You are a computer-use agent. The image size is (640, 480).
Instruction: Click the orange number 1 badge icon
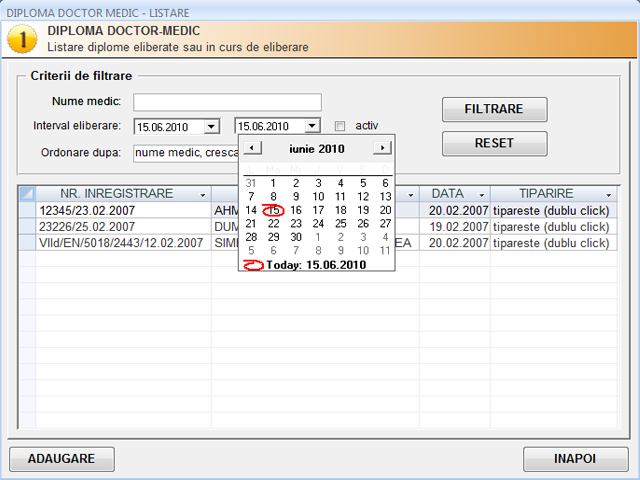pos(22,40)
